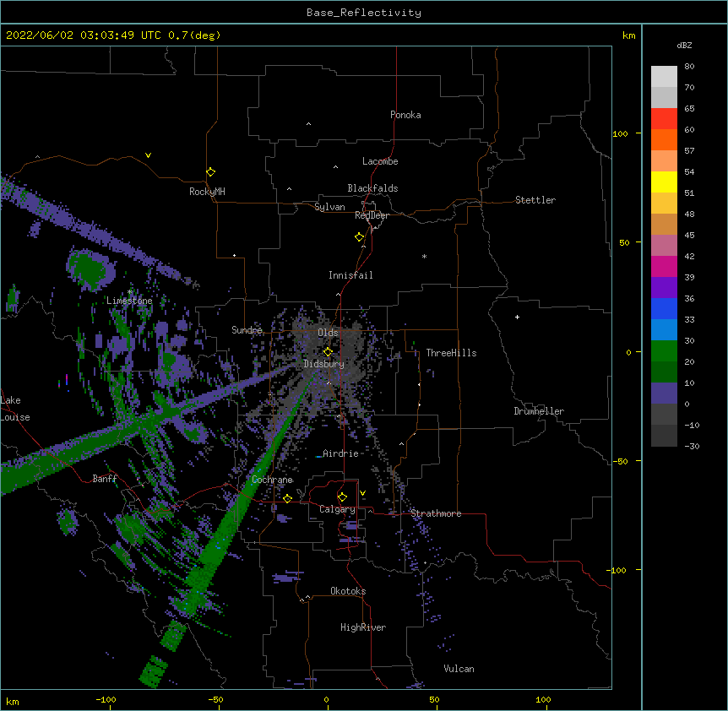Click the Sundre label
This screenshot has width=728, height=711.
(247, 330)
